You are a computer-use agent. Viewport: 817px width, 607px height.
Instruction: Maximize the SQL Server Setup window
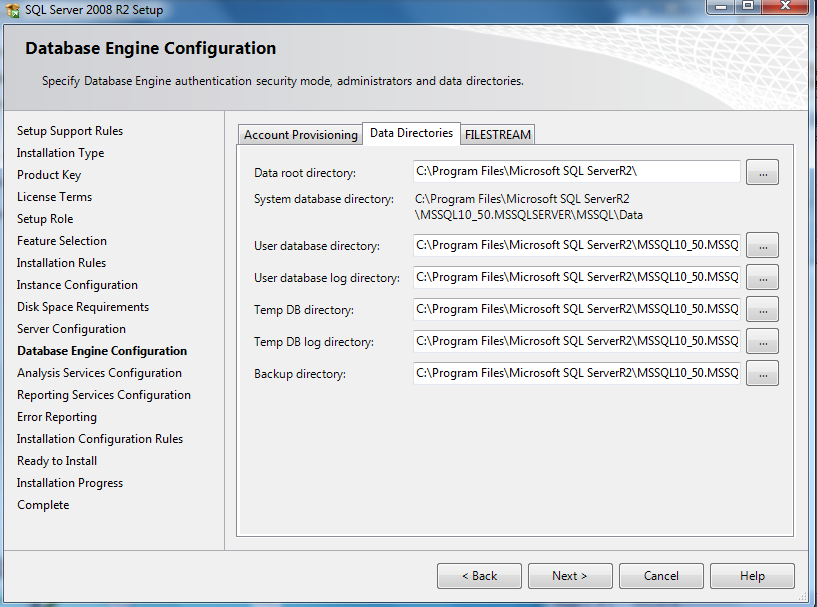[748, 7]
